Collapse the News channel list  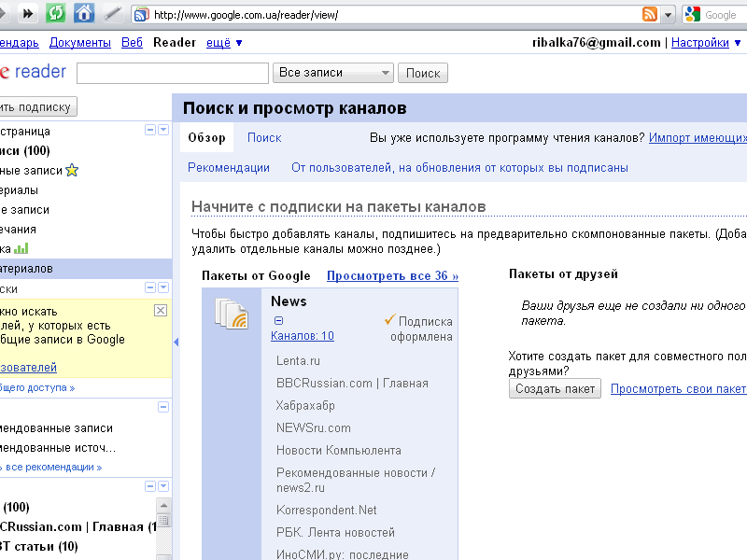278,320
